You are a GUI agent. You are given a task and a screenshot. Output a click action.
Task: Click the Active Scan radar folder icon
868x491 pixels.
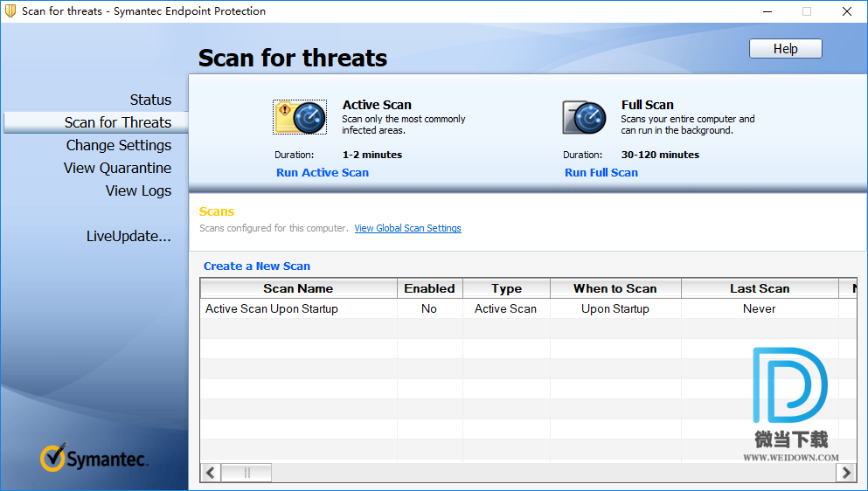pyautogui.click(x=300, y=117)
